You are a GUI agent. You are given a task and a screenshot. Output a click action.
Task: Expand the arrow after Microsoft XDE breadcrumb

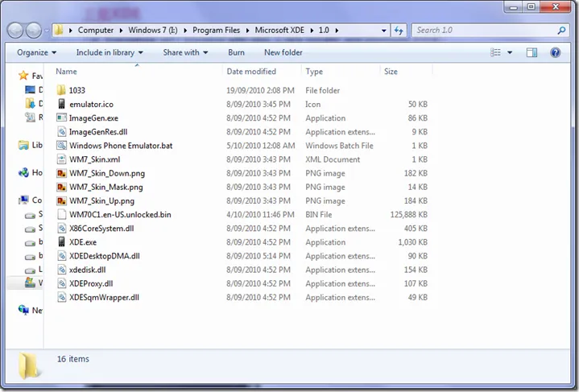click(x=312, y=31)
